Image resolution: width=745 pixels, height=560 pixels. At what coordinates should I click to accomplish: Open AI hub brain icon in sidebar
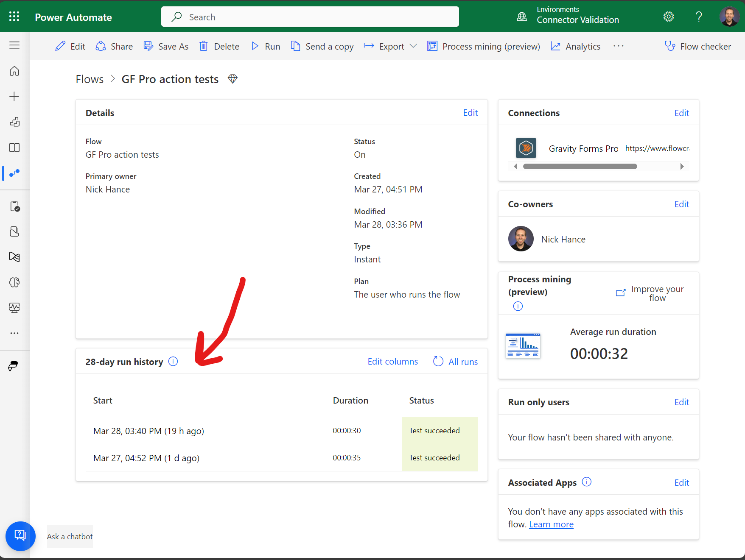tap(14, 282)
